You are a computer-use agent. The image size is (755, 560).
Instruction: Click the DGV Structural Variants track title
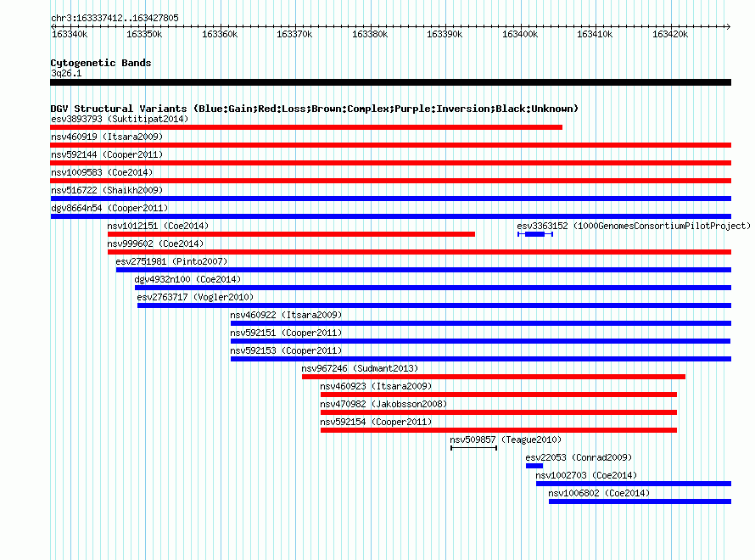click(315, 109)
